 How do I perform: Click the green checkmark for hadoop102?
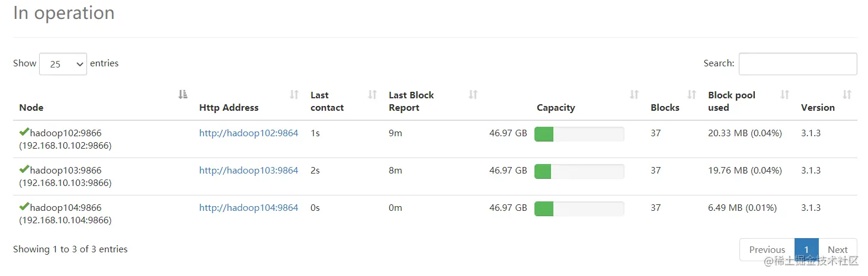coord(24,132)
